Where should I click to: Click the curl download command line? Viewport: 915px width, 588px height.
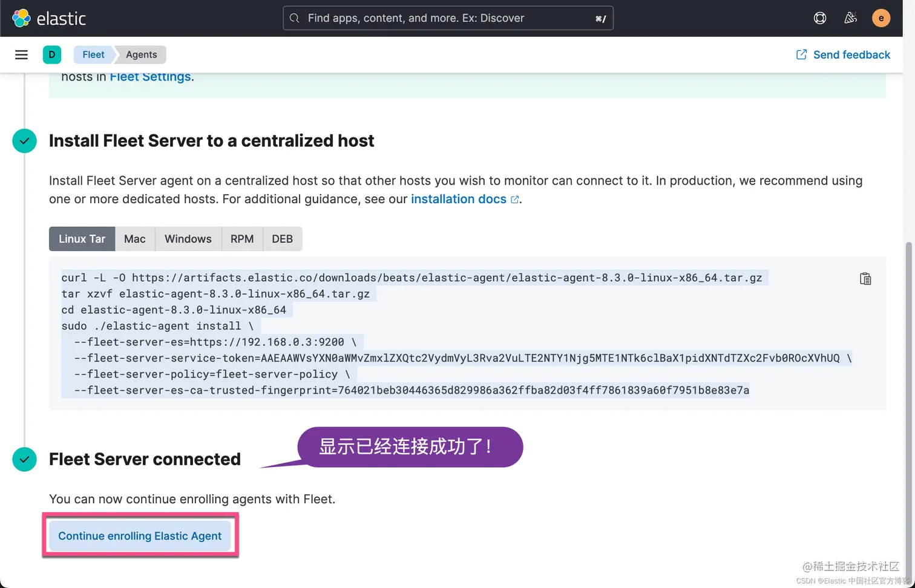[412, 278]
